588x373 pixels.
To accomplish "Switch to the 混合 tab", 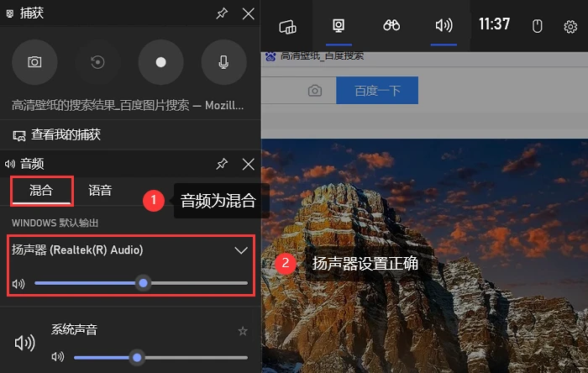I will tap(41, 190).
